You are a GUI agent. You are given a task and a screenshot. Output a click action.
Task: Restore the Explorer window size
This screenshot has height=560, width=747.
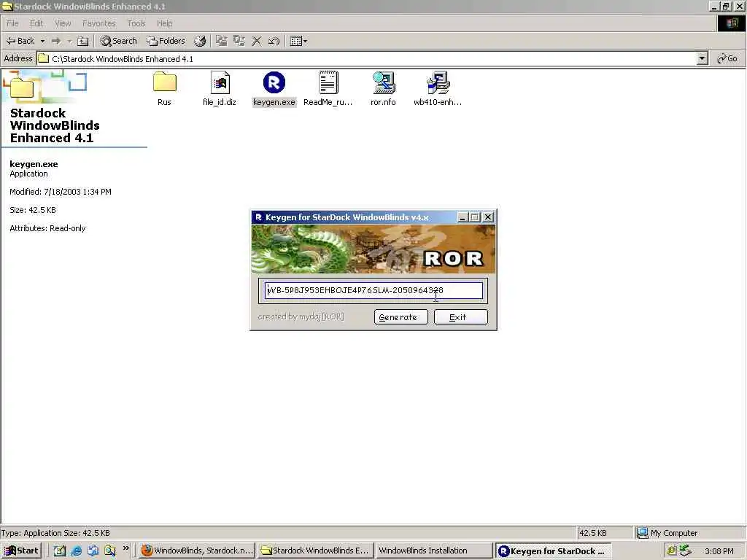(x=726, y=6)
